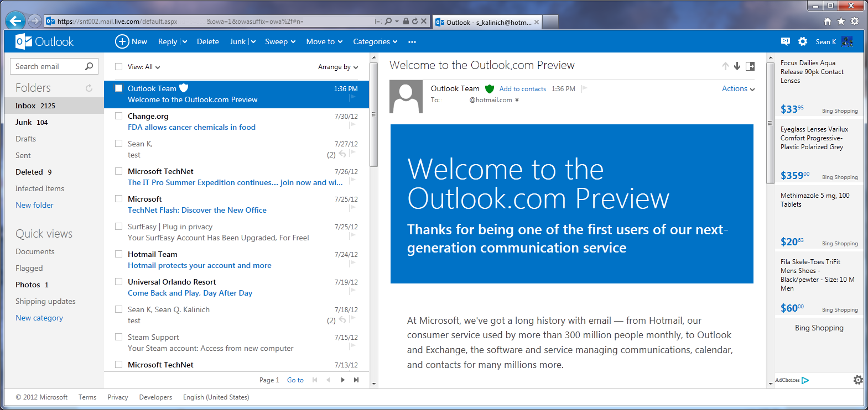The image size is (868, 410).
Task: Open the View: All filter dropdown
Action: point(144,67)
